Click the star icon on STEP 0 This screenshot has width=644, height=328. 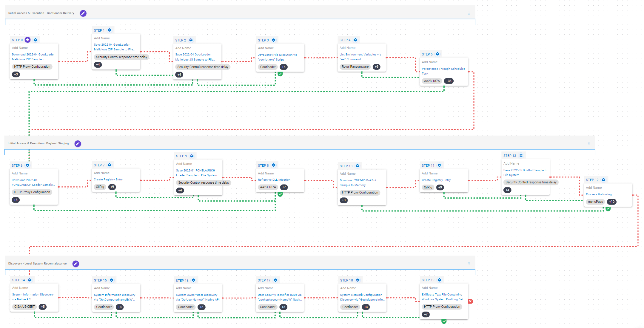[x=28, y=40]
